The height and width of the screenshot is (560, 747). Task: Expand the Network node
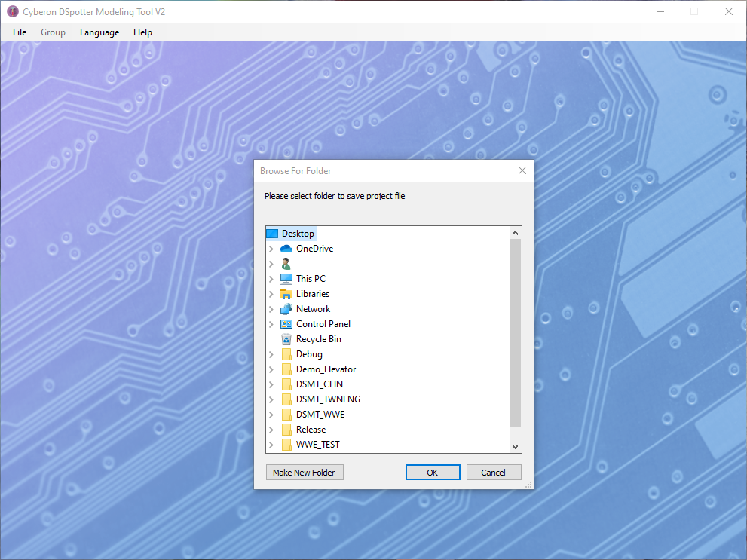coord(271,309)
